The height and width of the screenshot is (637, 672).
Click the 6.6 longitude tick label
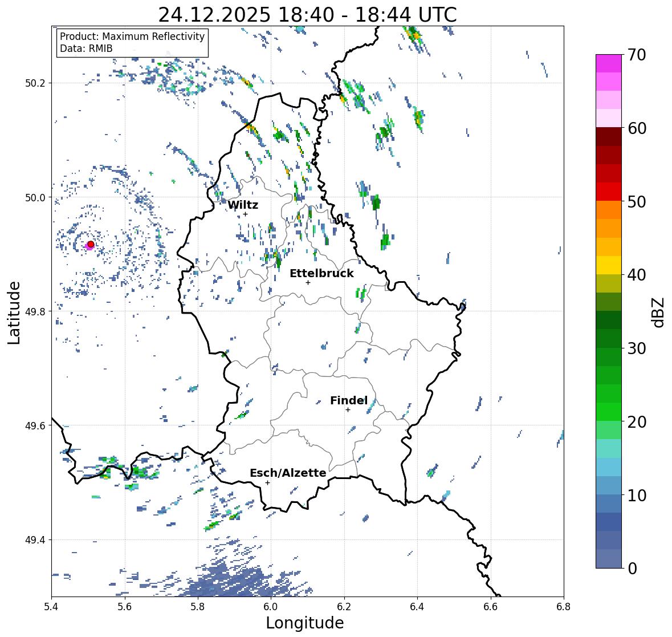pyautogui.click(x=490, y=607)
